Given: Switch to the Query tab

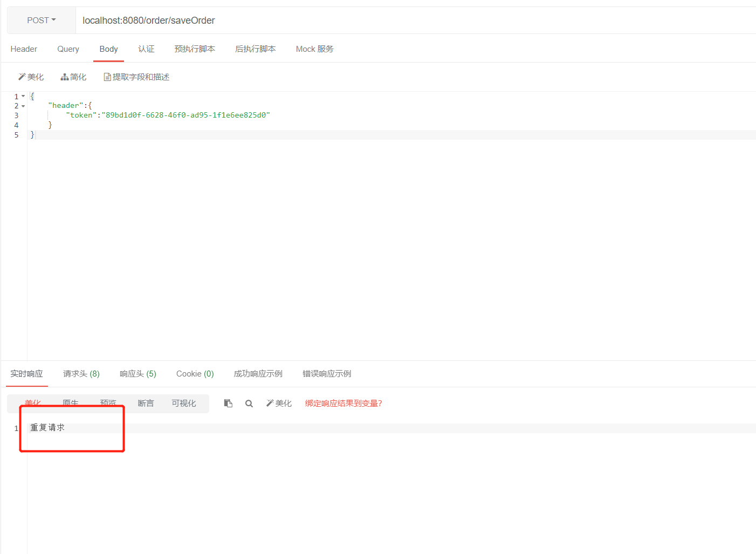Looking at the screenshot, I should click(x=68, y=49).
